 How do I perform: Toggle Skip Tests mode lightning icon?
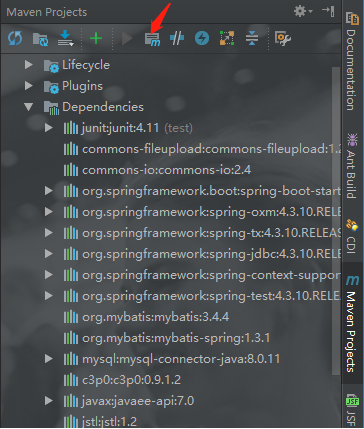pos(202,39)
